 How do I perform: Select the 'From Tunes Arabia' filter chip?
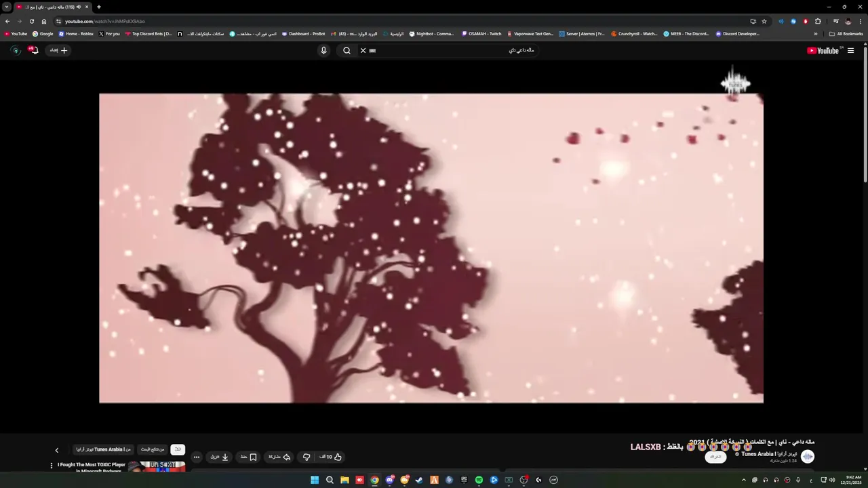click(103, 449)
